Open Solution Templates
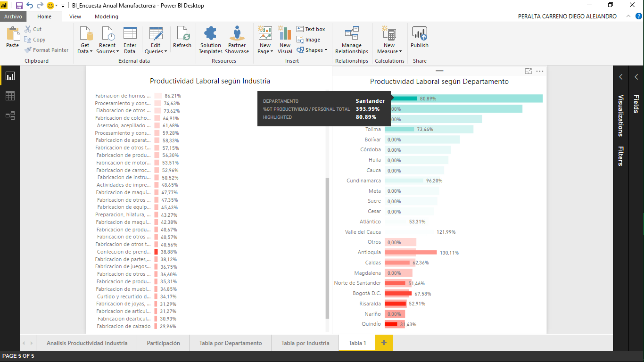This screenshot has width=644, height=362. coord(210,40)
